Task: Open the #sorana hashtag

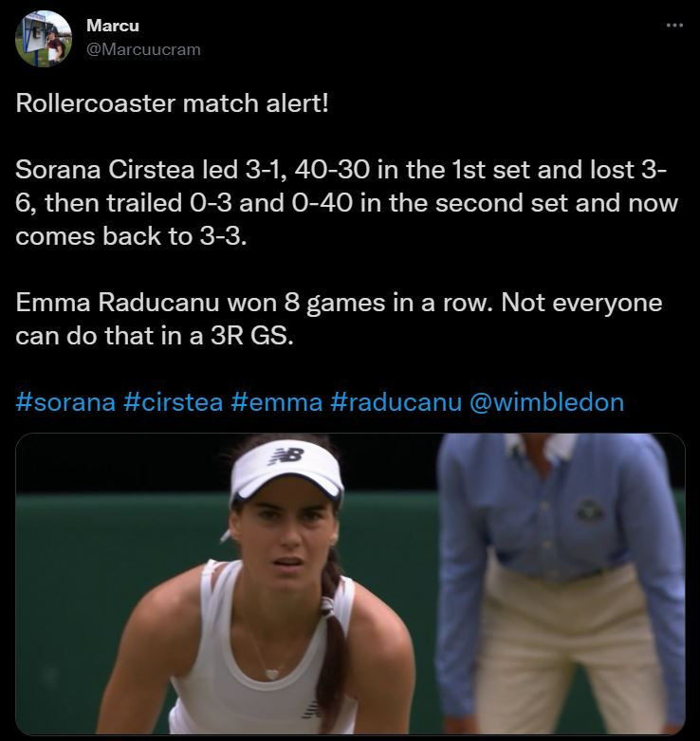Action: 64,401
